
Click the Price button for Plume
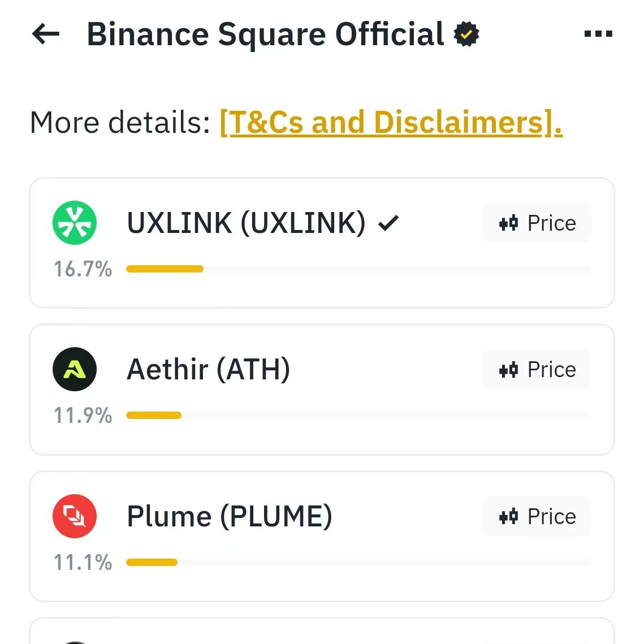[537, 516]
